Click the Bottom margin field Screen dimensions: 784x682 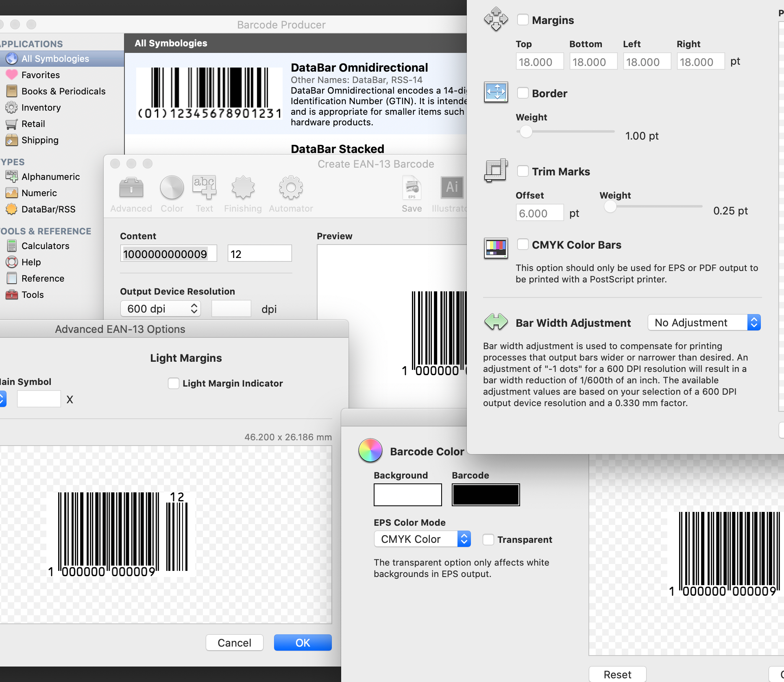(x=594, y=62)
